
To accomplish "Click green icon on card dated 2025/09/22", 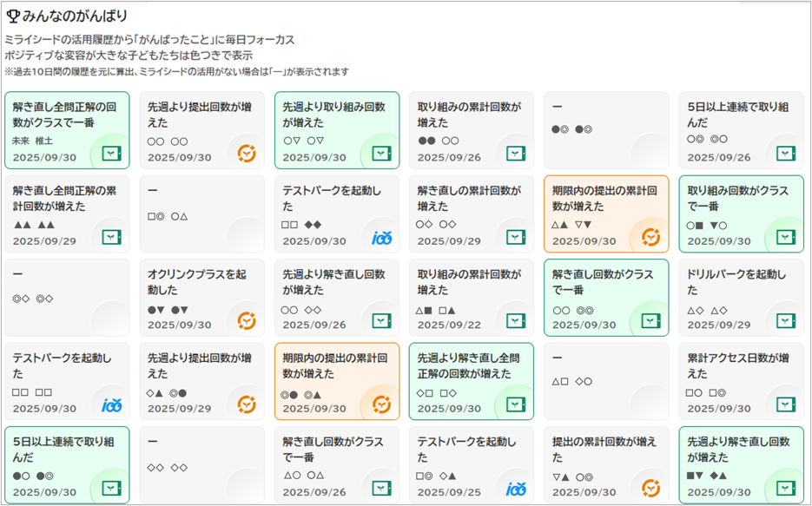I will (x=517, y=321).
